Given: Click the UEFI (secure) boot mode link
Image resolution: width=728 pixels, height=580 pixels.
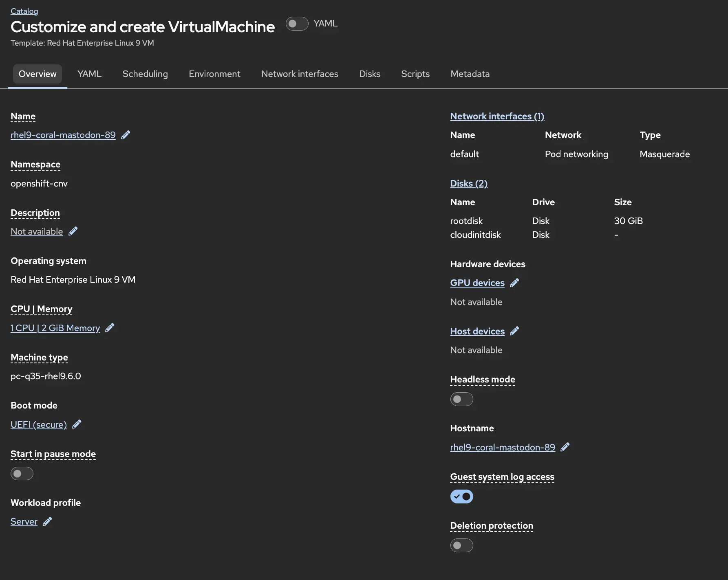Looking at the screenshot, I should pos(39,424).
